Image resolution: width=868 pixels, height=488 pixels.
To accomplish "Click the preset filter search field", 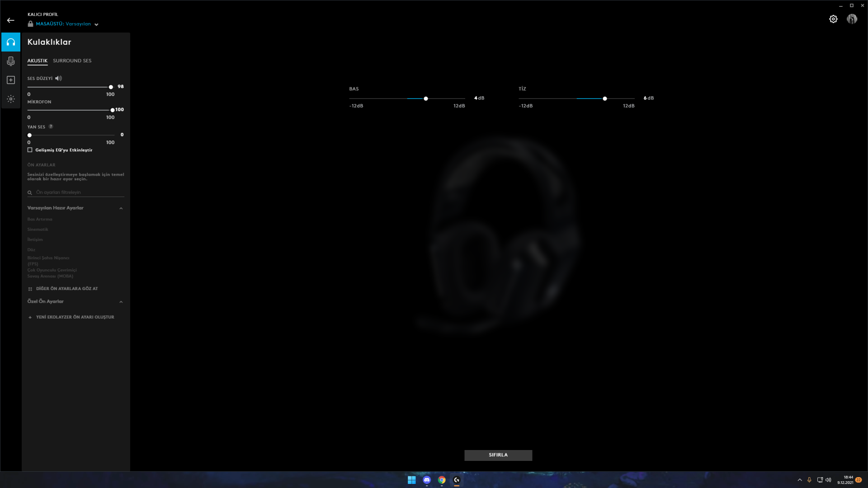I will (x=77, y=192).
